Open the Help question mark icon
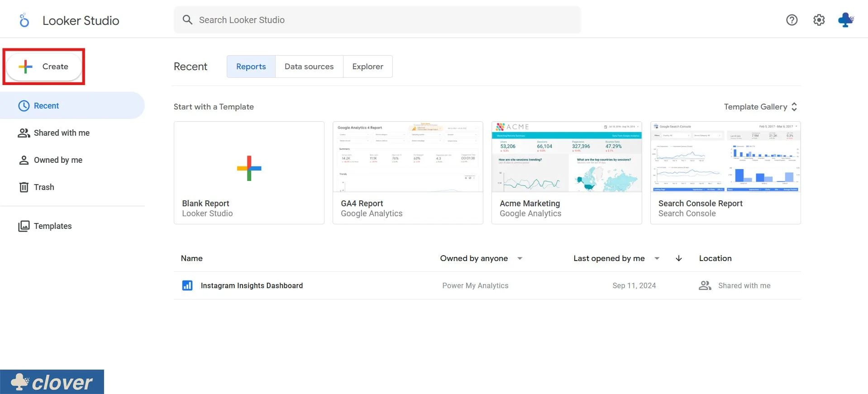The image size is (868, 394). pos(792,20)
